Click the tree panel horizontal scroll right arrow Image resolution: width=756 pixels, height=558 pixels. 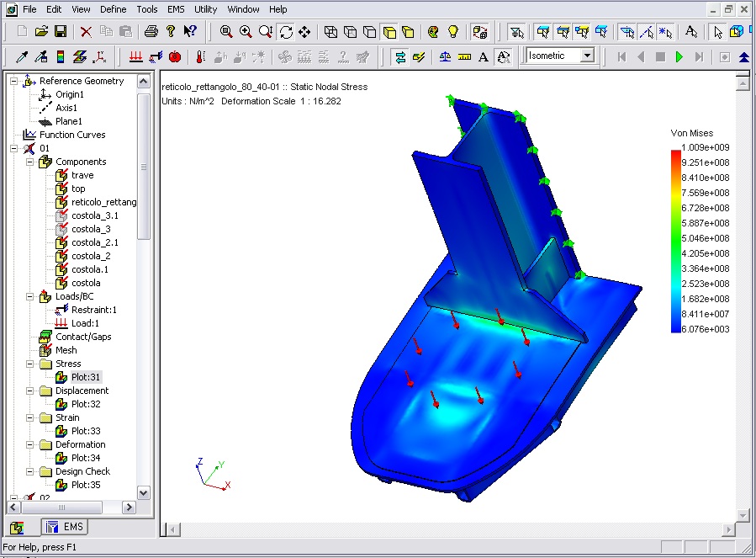coord(129,508)
